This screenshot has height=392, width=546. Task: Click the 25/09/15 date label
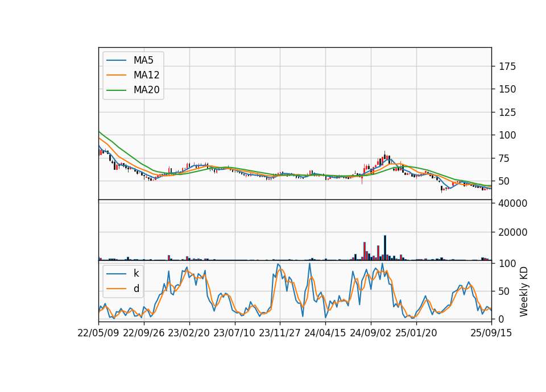point(491,333)
